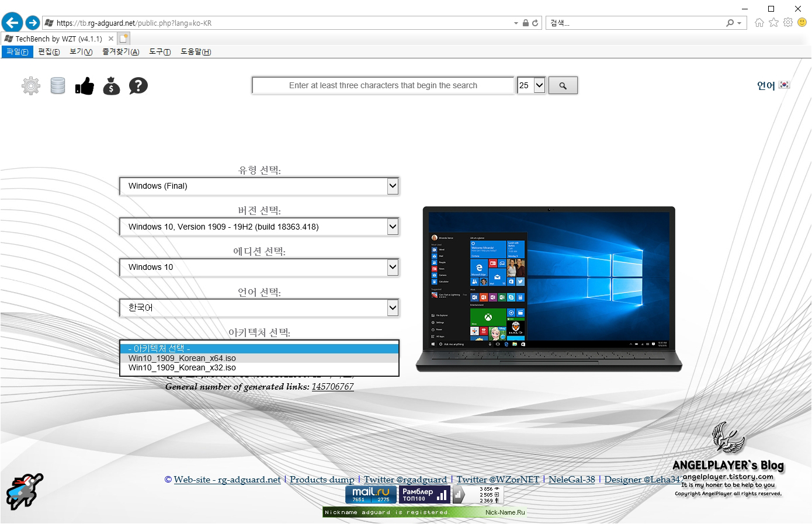Image resolution: width=812 pixels, height=524 pixels.
Task: Open the database stack icon
Action: point(58,86)
